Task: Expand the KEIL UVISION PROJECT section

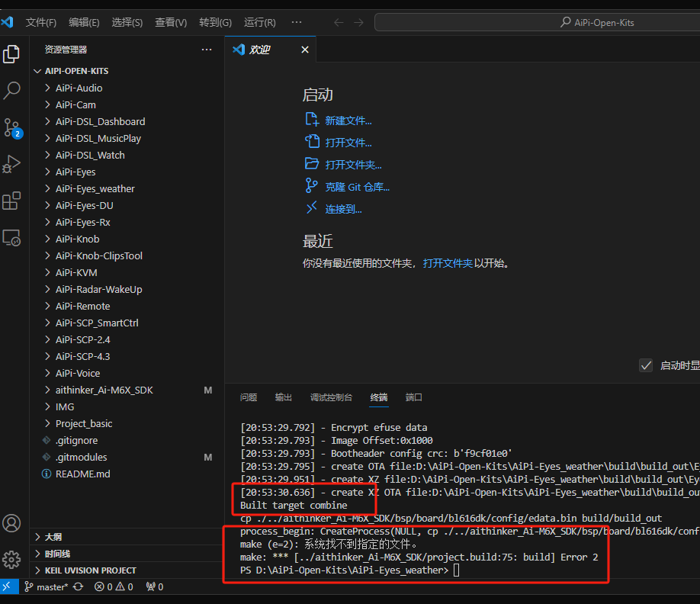Action: tap(37, 570)
